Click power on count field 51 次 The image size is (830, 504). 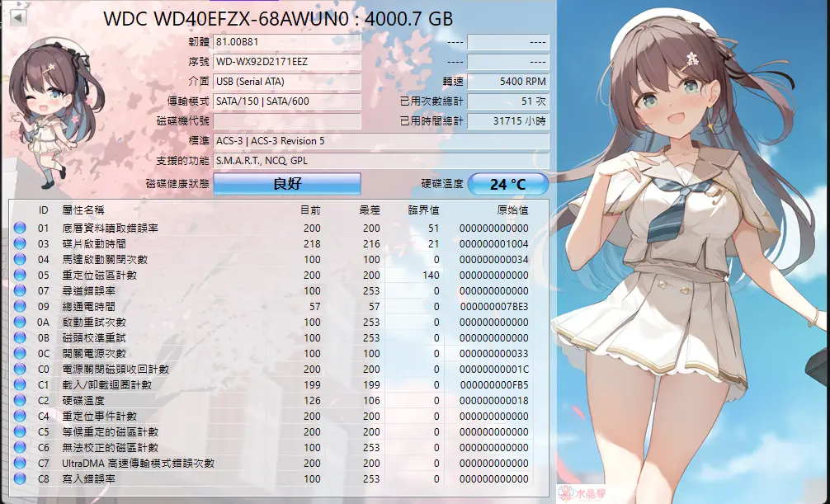click(x=508, y=101)
